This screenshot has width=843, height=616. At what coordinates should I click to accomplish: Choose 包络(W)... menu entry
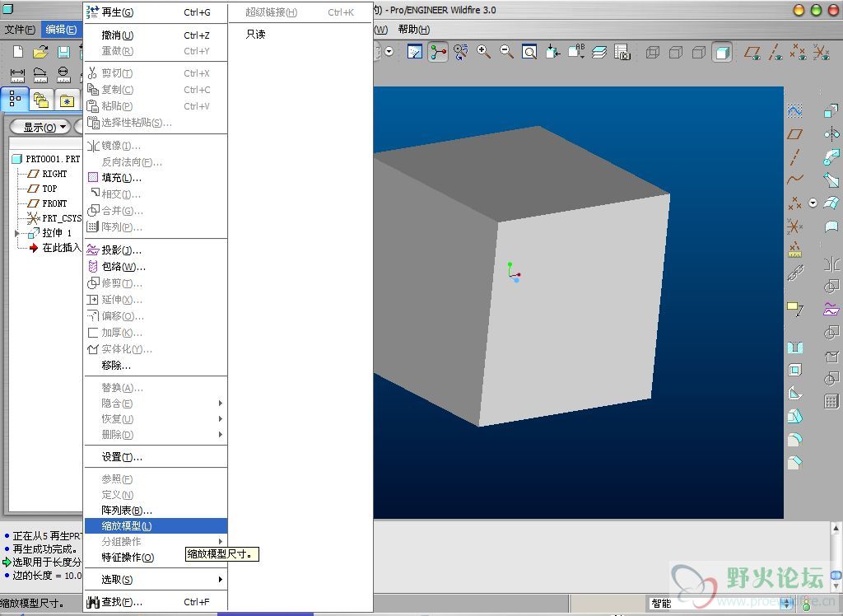[156, 266]
